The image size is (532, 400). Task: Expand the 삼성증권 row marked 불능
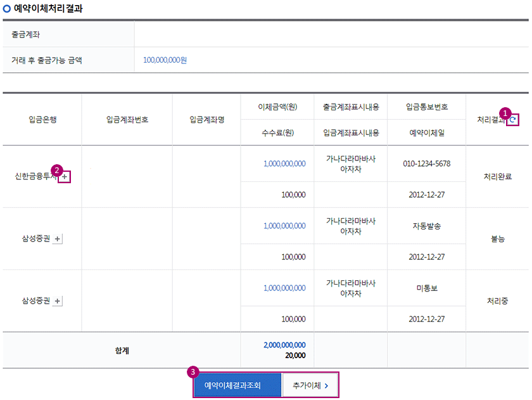tap(58, 239)
